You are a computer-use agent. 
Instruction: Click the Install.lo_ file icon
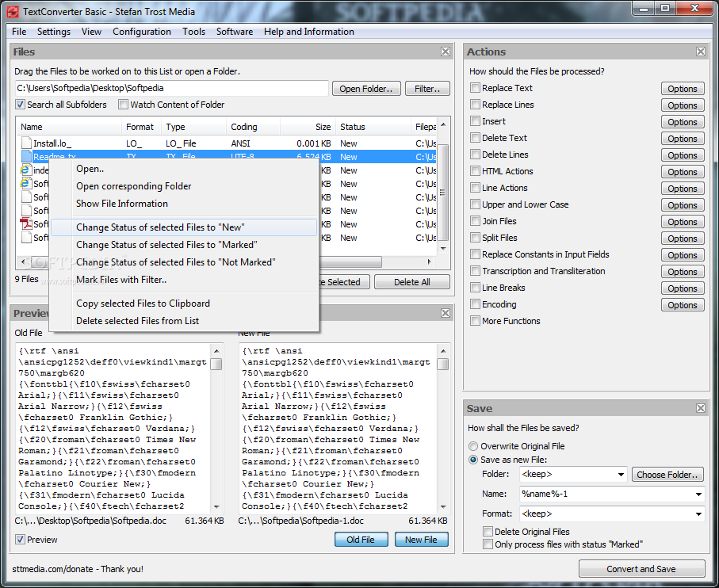(26, 143)
